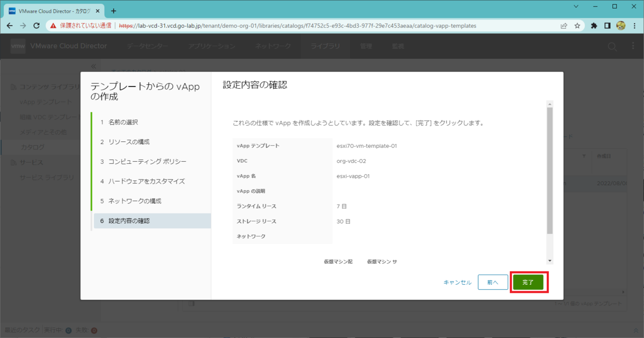
Task: Open サービス ライブラリ in sidebar
Action: pyautogui.click(x=47, y=177)
